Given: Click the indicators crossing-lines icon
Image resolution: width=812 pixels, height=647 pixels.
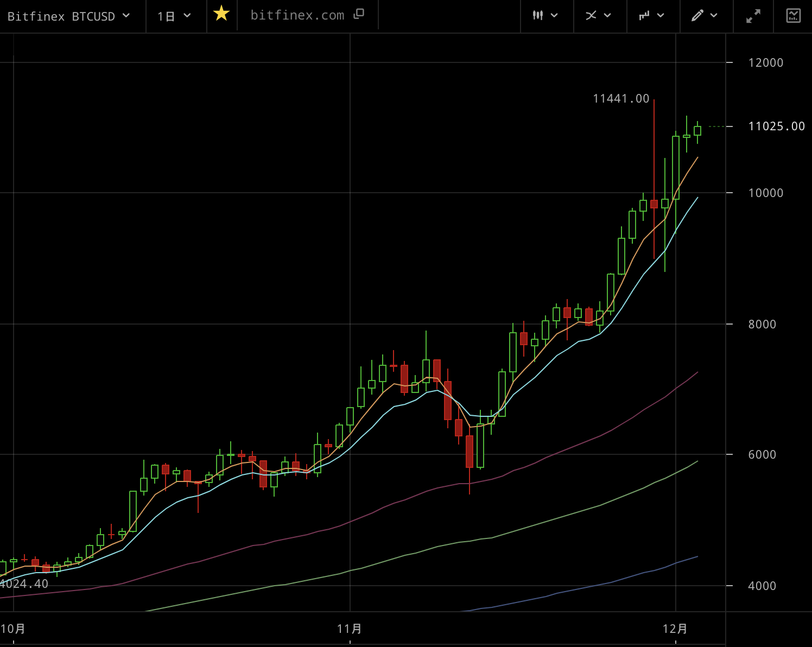Looking at the screenshot, I should [x=591, y=16].
